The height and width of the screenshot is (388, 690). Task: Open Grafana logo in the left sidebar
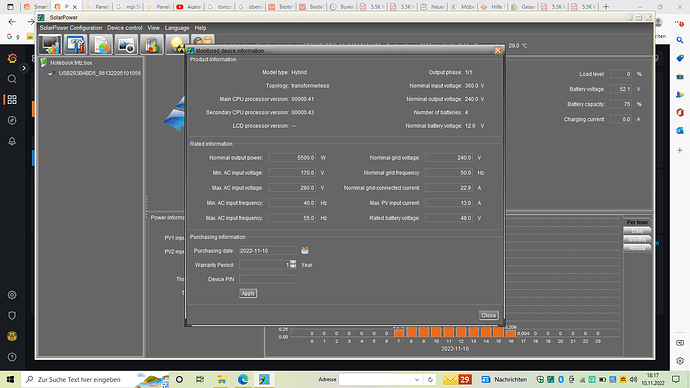coord(12,58)
